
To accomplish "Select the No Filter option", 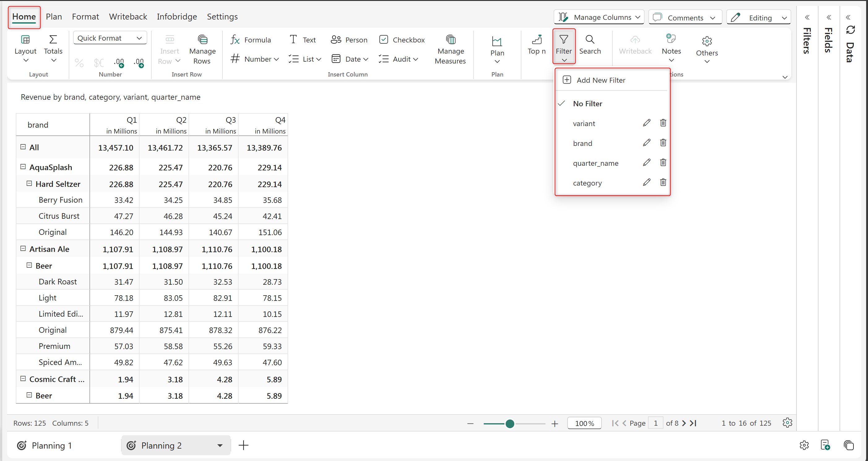I will (x=587, y=103).
